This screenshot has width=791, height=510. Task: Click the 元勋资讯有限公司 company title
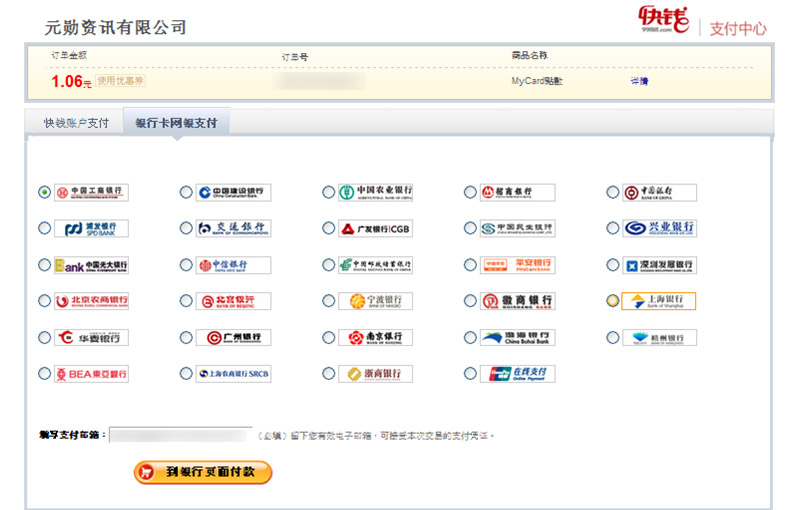pos(116,27)
